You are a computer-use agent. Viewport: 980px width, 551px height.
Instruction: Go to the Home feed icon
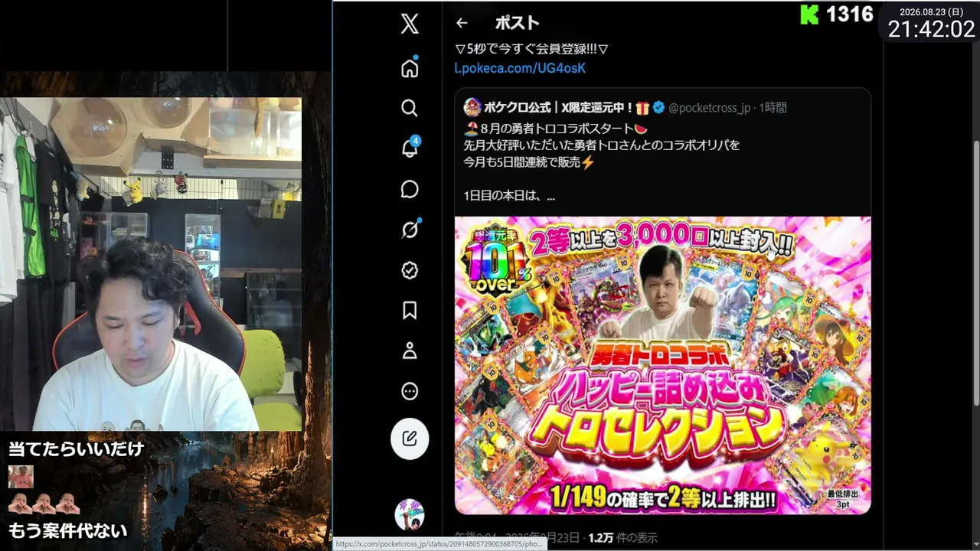[410, 68]
